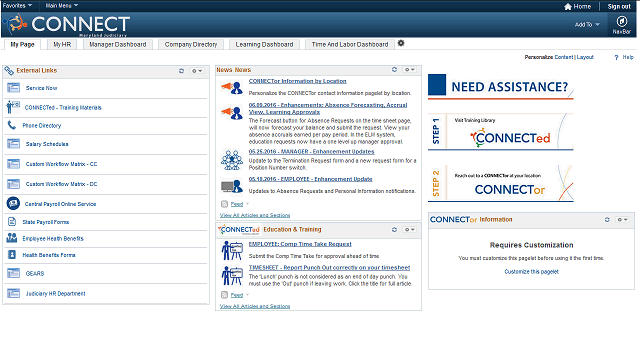Image resolution: width=640 pixels, height=360 pixels.
Task: Switch to the My HR tab
Action: click(62, 44)
